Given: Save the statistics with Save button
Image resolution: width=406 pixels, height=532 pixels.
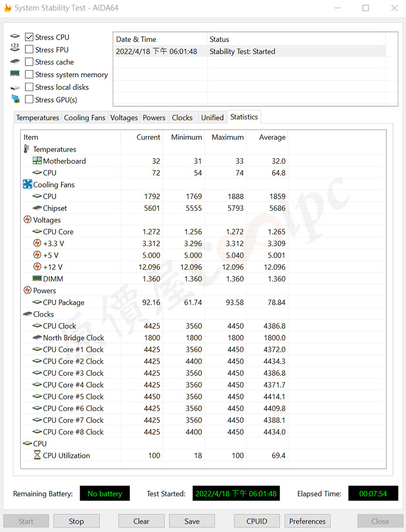Looking at the screenshot, I should coord(192,521).
